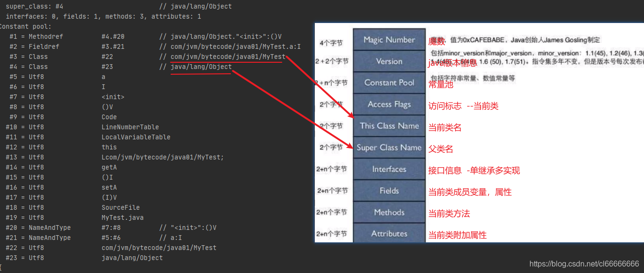The width and height of the screenshot is (644, 273).
Task: Click the '#4.#20' reference on row #1
Action: [x=113, y=36]
